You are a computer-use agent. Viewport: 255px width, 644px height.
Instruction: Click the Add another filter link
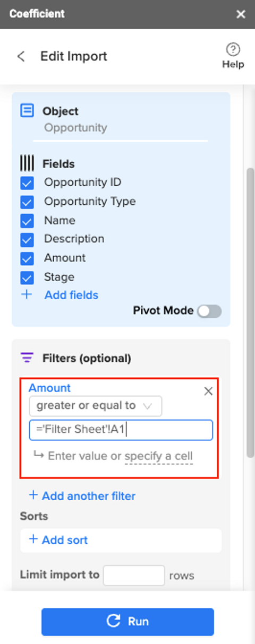(x=82, y=496)
